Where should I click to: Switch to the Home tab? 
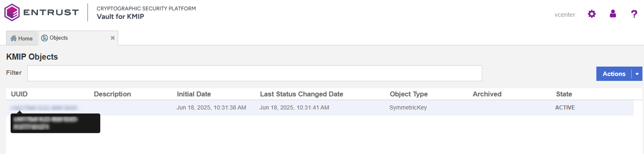(22, 38)
